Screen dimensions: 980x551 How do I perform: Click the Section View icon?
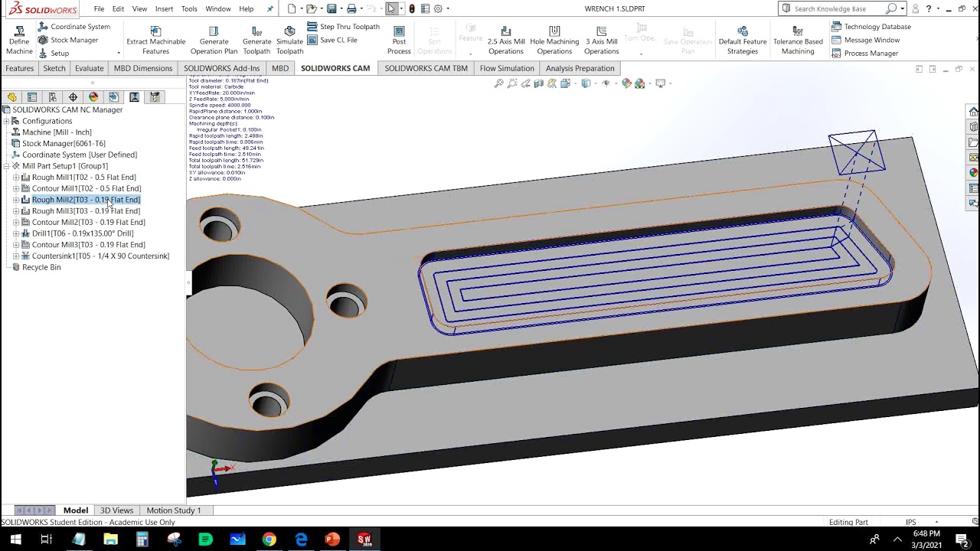539,83
